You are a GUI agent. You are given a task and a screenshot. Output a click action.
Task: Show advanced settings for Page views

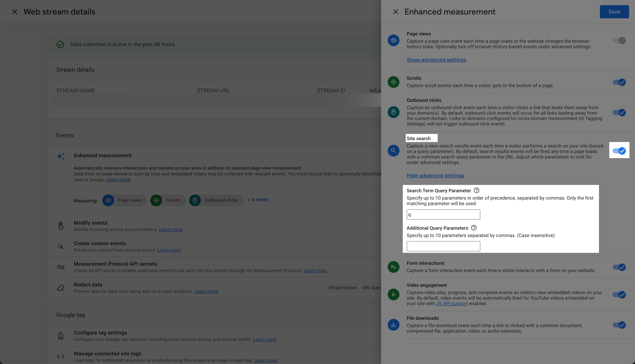pyautogui.click(x=436, y=60)
